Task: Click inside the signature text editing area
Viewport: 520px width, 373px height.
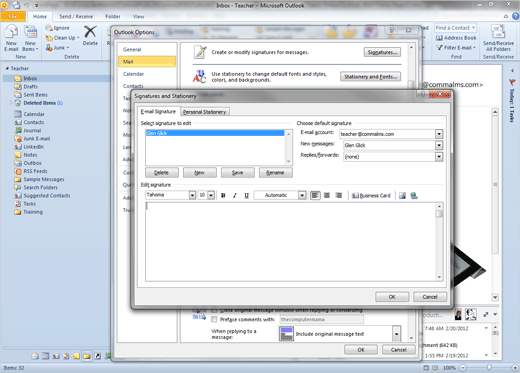Action: (x=291, y=241)
